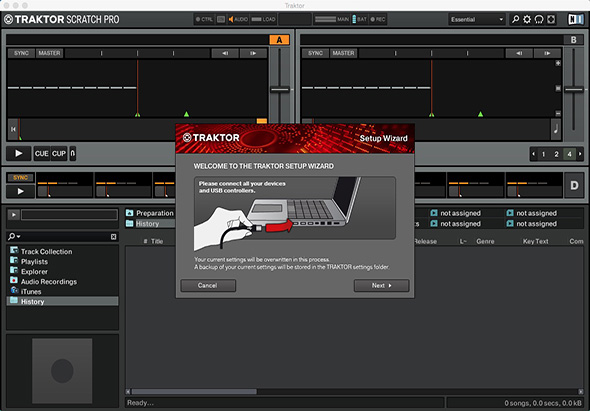Open the browser magnifier icon in header
The image size is (590, 411).
(515, 19)
